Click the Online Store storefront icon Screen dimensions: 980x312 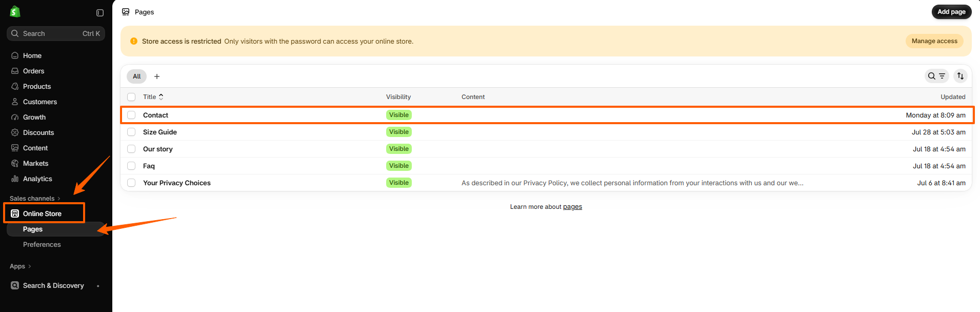[15, 213]
